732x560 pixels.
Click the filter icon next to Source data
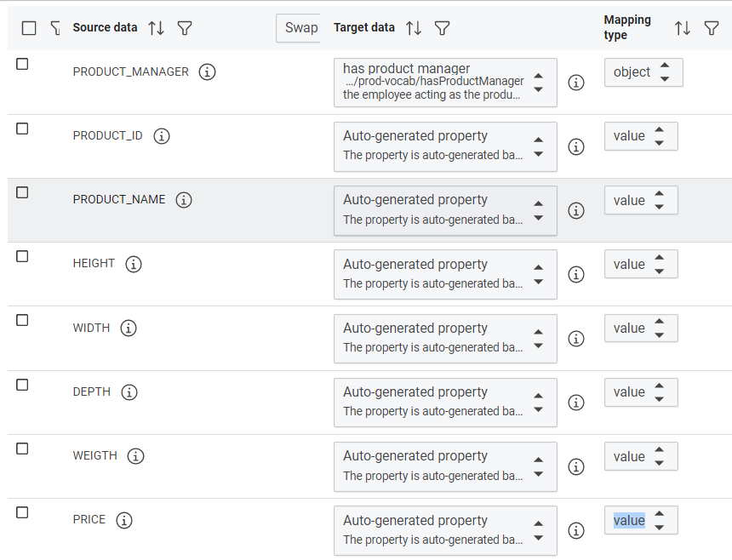coord(185,28)
